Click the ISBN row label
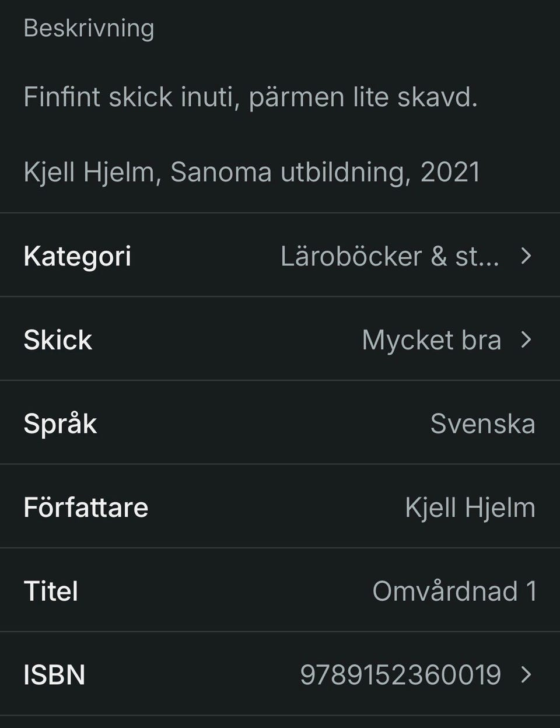The height and width of the screenshot is (728, 560). (x=54, y=674)
